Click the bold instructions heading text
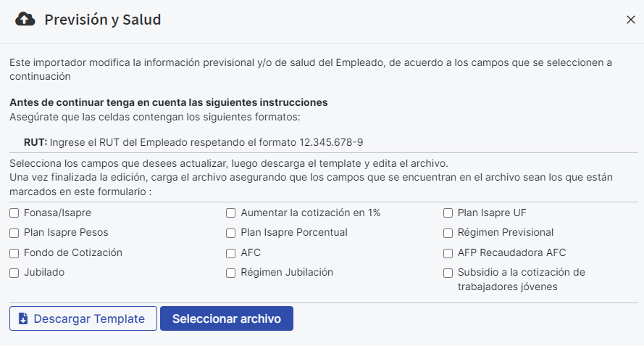Screen dimensions: 644x346 (x=168, y=102)
